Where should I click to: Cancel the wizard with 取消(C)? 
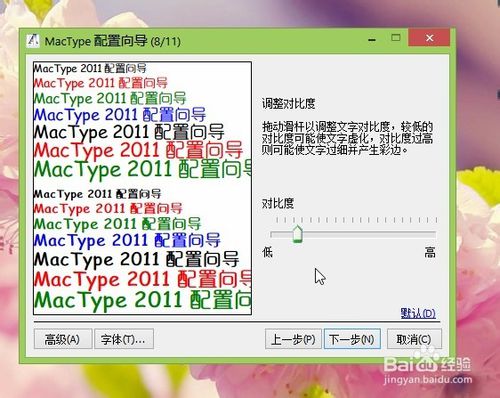(x=414, y=339)
